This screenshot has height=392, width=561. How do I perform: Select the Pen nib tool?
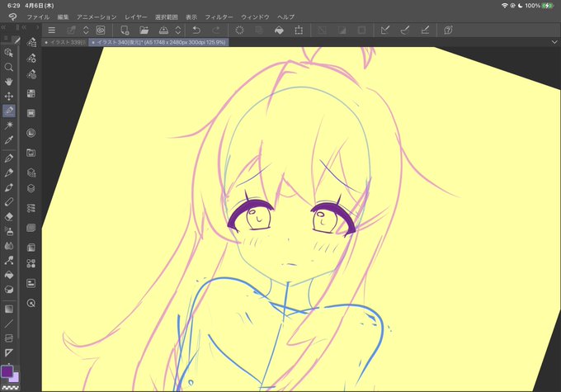click(x=9, y=158)
